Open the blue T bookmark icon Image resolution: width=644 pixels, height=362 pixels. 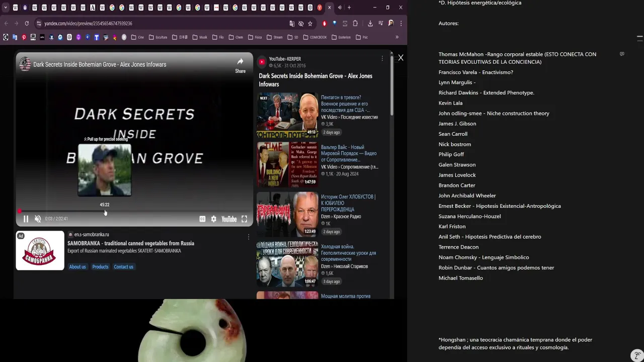click(x=97, y=37)
